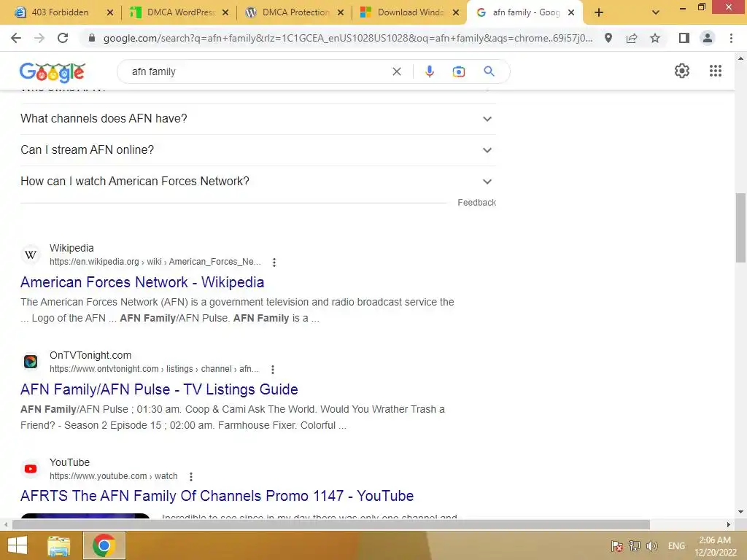747x560 pixels.
Task: Click the Feedback link
Action: (476, 203)
